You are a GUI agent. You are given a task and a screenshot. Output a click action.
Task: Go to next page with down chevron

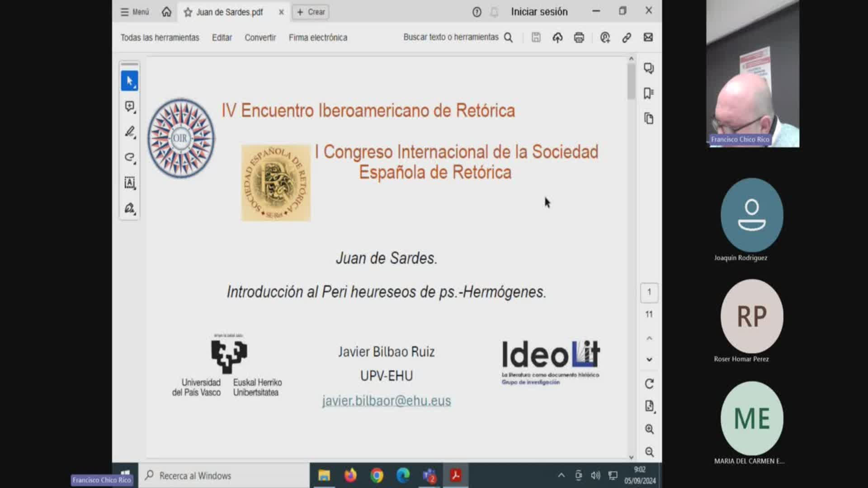tap(649, 360)
